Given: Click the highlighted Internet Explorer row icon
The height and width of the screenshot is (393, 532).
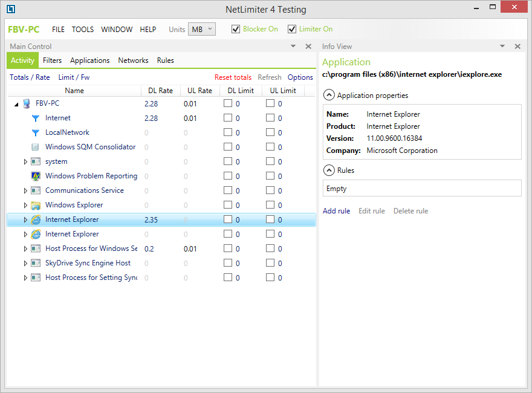Looking at the screenshot, I should (36, 219).
